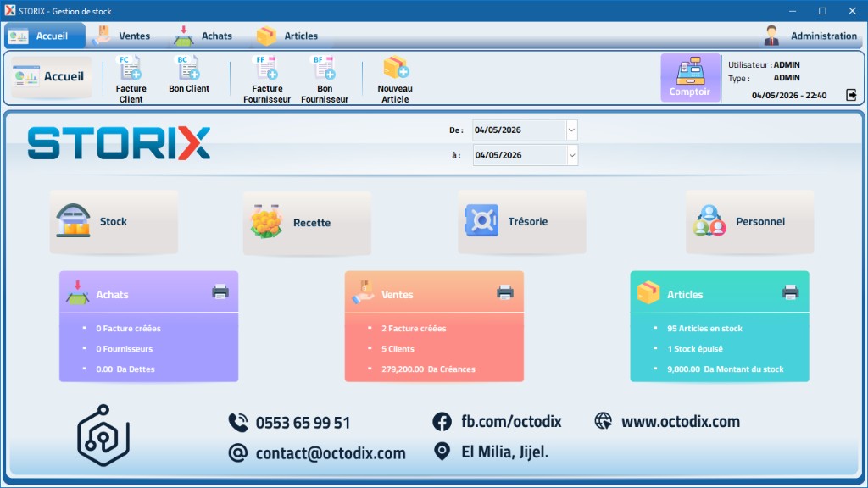Click the STORIX logo
Screen dimensions: 868x488
tap(119, 143)
